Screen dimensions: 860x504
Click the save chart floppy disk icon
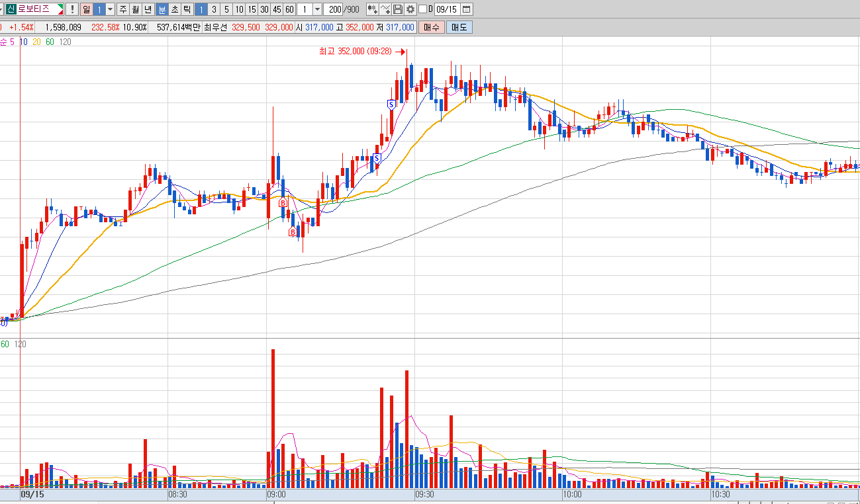(398, 9)
